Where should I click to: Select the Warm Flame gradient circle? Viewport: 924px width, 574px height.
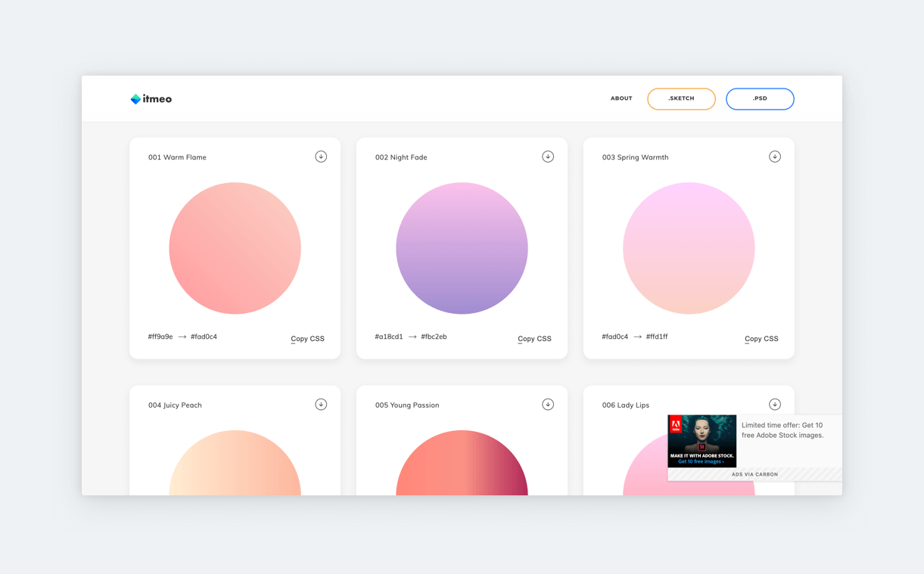pyautogui.click(x=235, y=248)
